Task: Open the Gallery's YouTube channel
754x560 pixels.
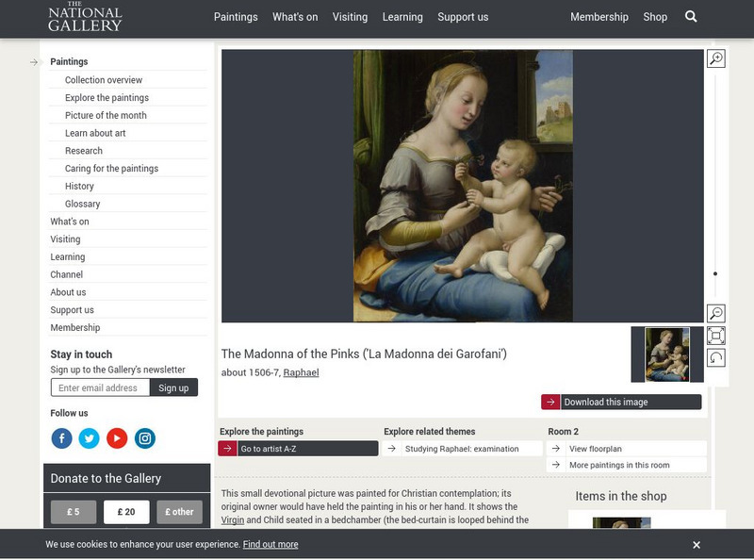Action: tap(115, 436)
